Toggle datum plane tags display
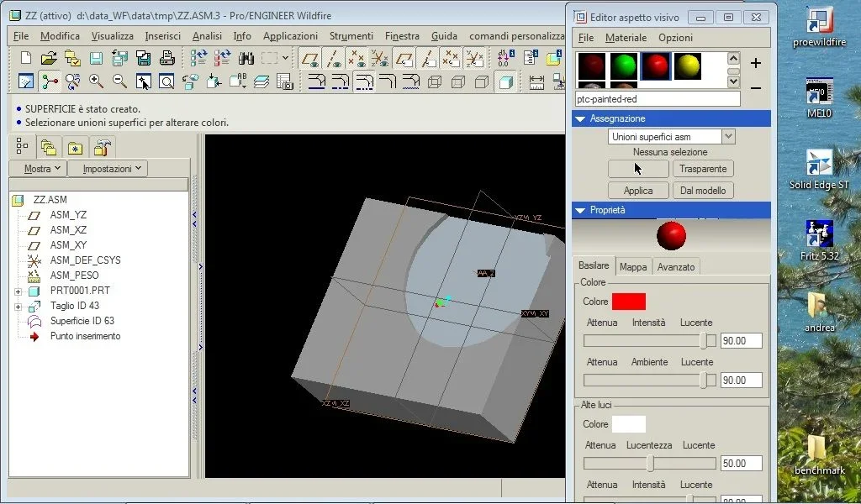 [404, 58]
